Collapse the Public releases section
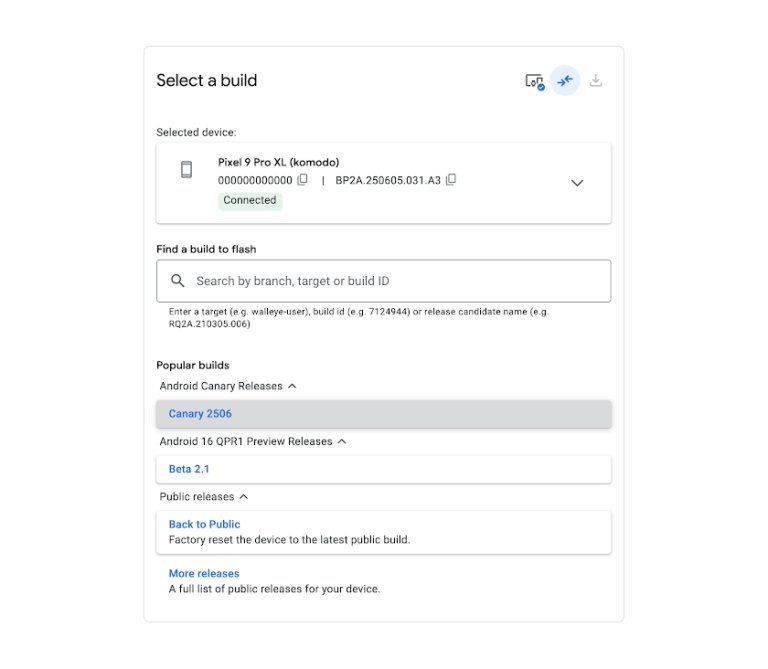The width and height of the screenshot is (768, 669). (244, 497)
